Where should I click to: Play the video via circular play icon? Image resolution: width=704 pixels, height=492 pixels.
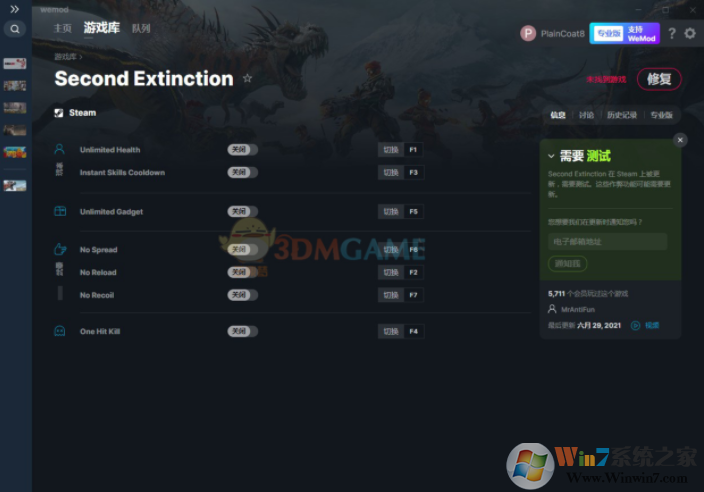[x=635, y=325]
